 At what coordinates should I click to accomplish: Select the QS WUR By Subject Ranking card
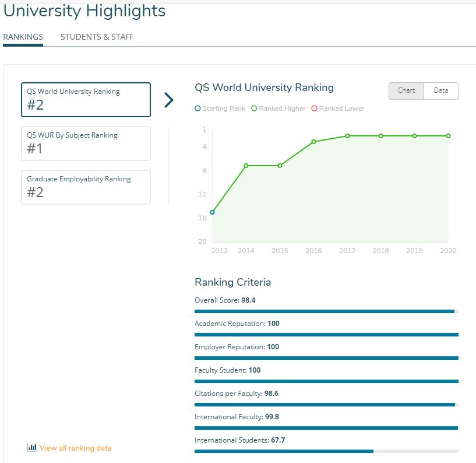tap(86, 143)
